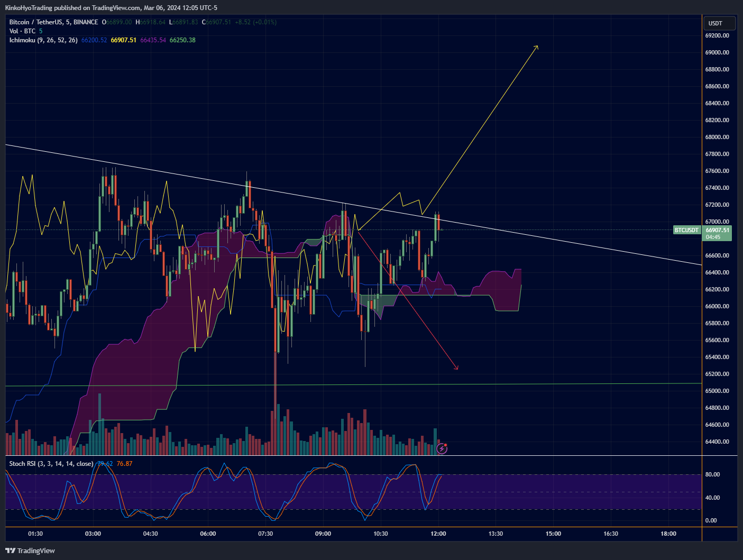
Task: Click the 01:30 time axis label
Action: pos(35,534)
